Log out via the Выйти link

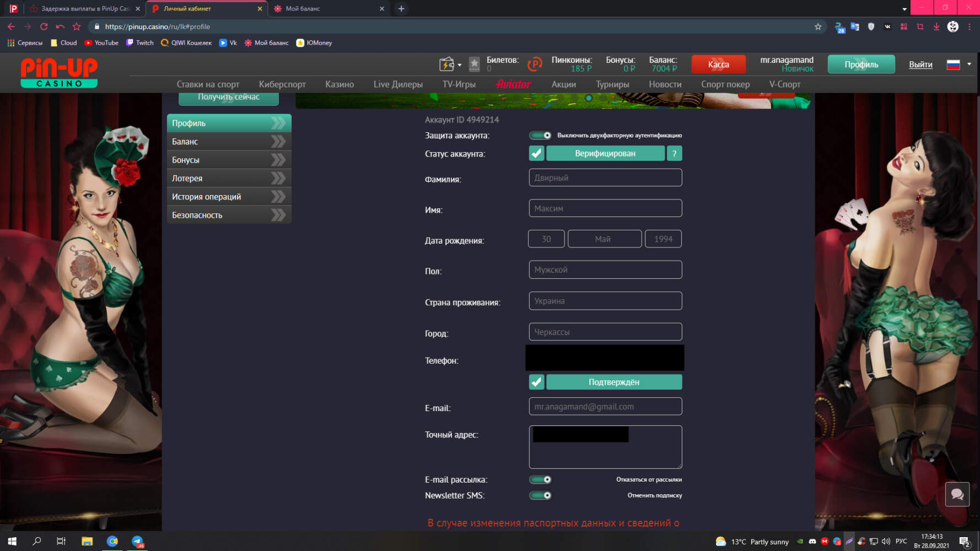click(920, 64)
